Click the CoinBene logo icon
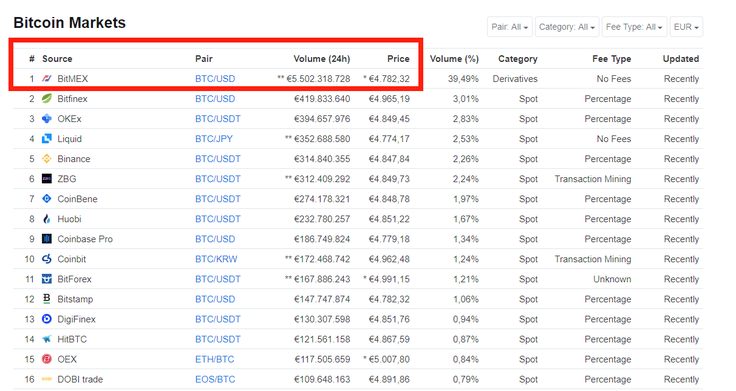 [46, 199]
